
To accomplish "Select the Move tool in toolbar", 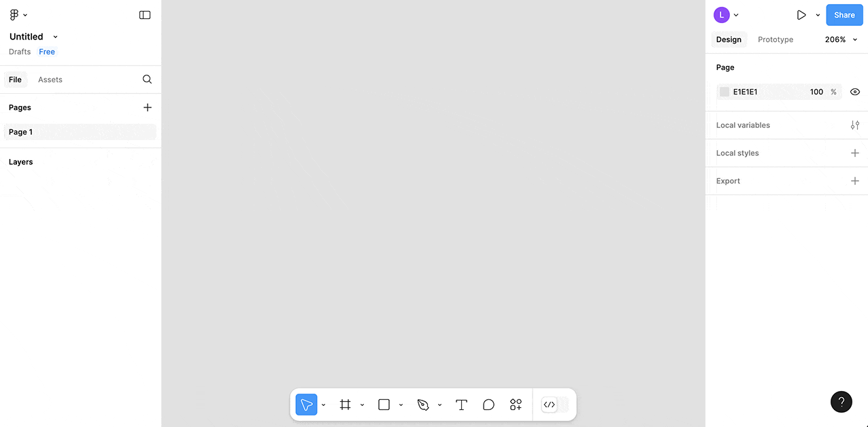I will [x=306, y=405].
